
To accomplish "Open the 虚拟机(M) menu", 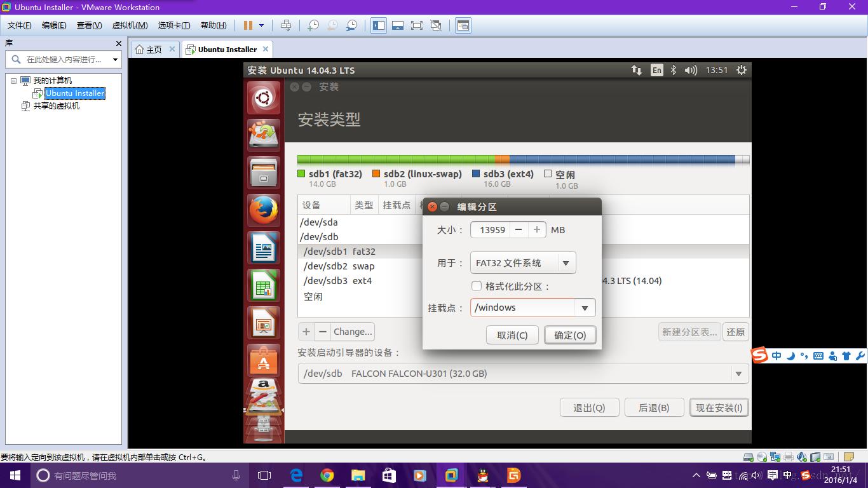I will (130, 25).
